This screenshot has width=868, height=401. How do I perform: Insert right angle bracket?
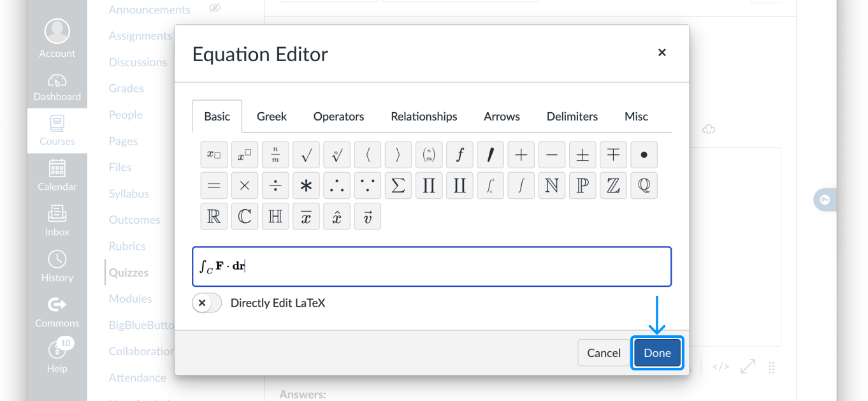pos(398,154)
